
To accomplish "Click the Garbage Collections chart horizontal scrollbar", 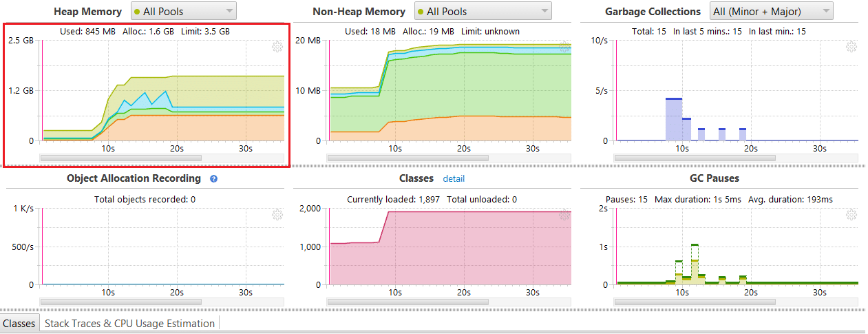I will coord(695,158).
